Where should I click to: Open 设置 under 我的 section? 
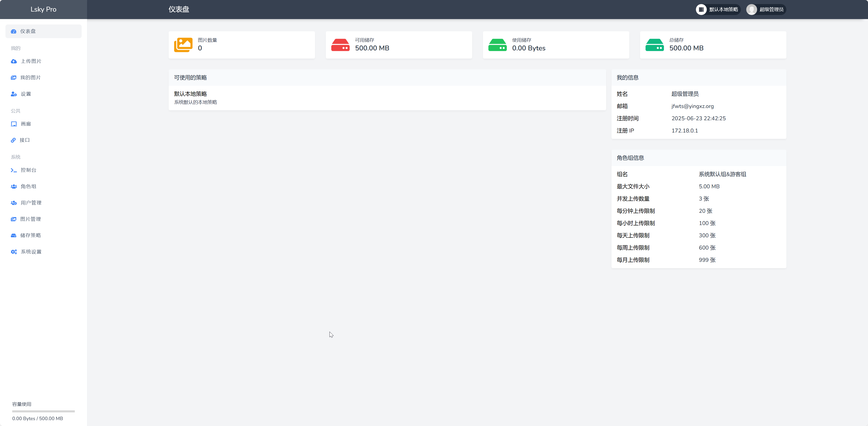(x=44, y=94)
